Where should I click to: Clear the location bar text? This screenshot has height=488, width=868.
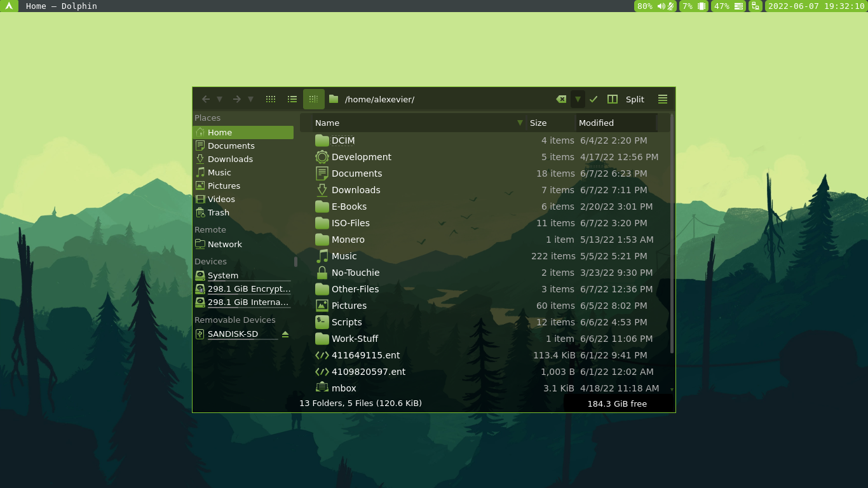coord(561,99)
